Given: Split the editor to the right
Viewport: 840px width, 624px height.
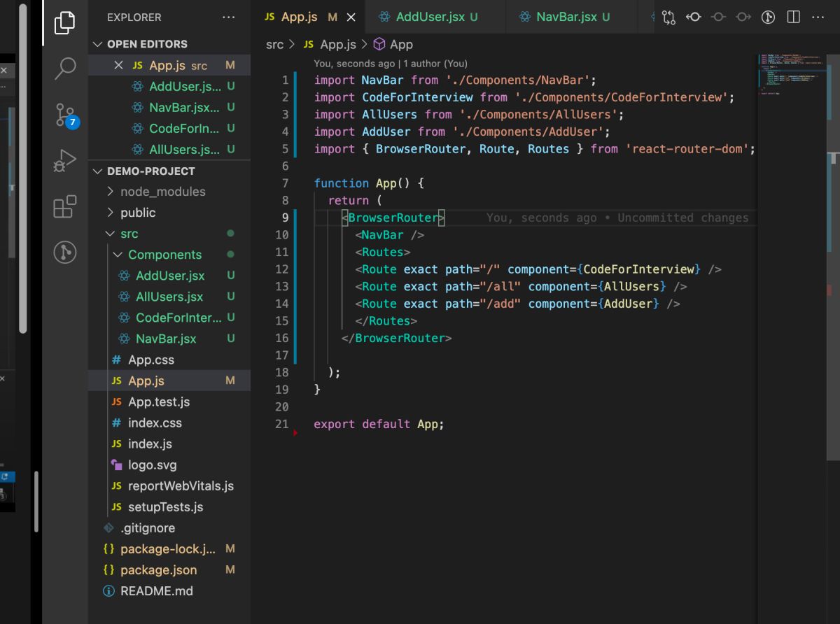Looking at the screenshot, I should click(x=793, y=17).
